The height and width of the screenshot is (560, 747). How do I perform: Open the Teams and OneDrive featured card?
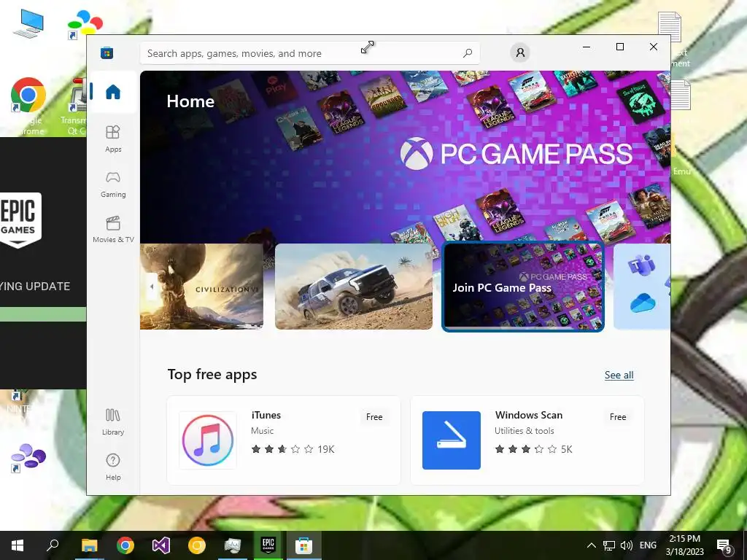pos(642,286)
